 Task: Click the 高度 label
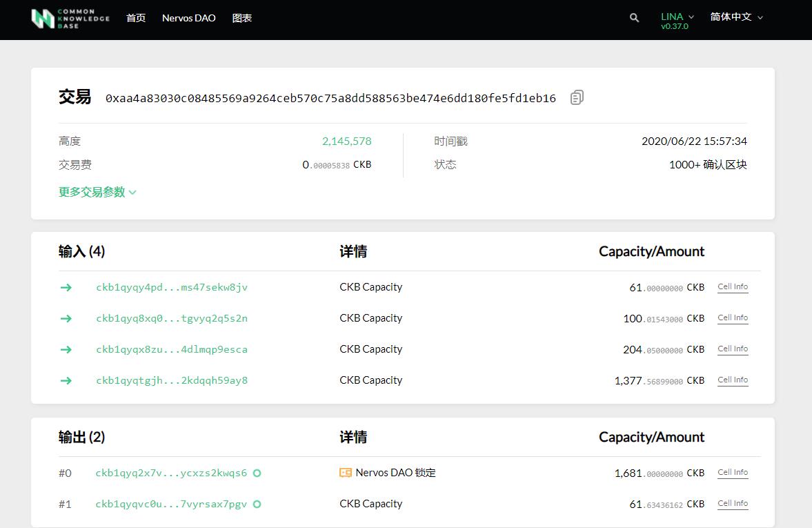point(70,141)
